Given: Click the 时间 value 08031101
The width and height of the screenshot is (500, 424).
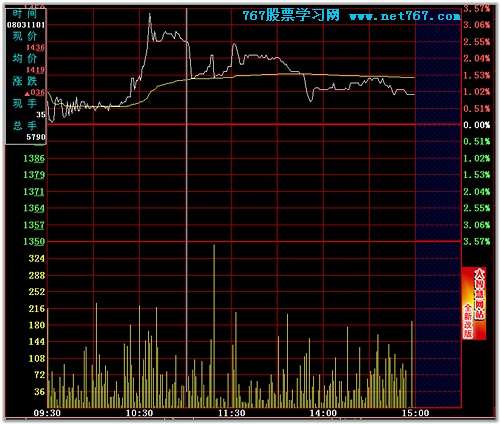Looking at the screenshot, I should coord(26,25).
